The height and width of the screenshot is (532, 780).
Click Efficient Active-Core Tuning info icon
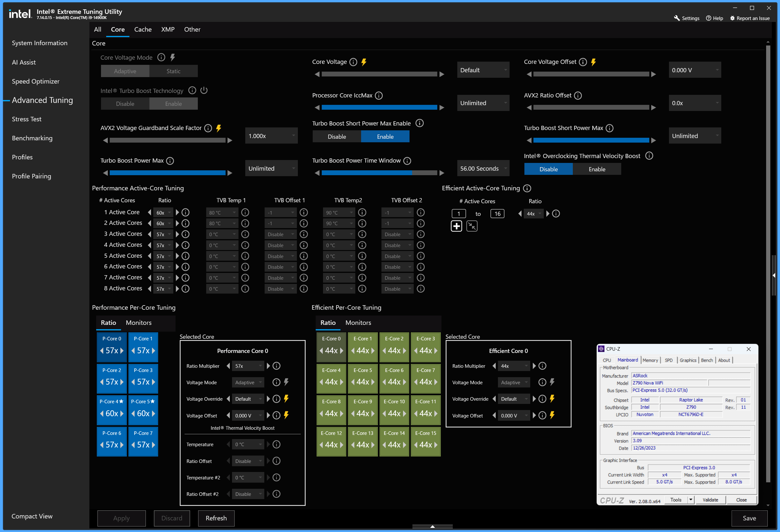527,188
